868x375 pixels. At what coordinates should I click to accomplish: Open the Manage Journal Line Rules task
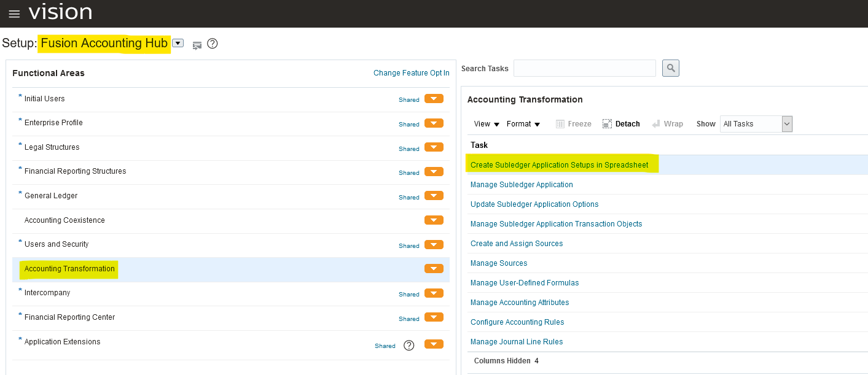(517, 342)
